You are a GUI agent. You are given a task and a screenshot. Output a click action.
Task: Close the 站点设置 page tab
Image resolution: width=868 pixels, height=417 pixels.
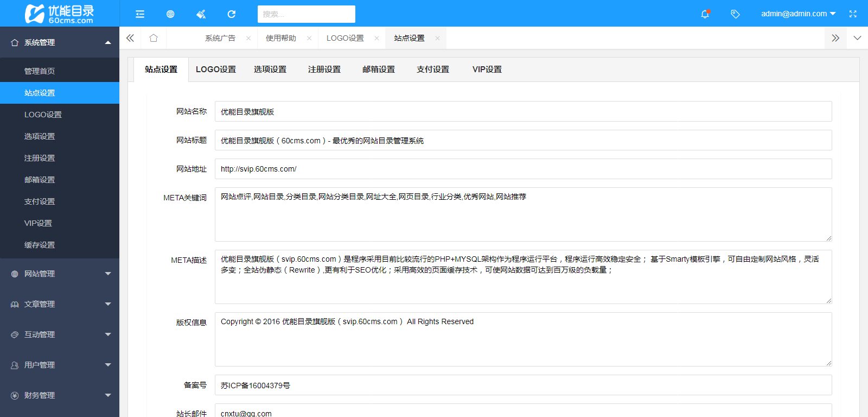437,38
